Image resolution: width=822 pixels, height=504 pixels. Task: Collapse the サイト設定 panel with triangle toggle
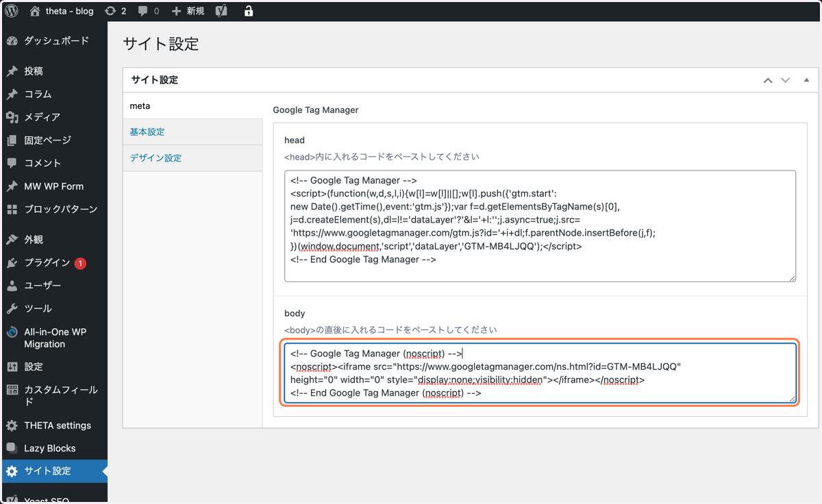tap(806, 80)
